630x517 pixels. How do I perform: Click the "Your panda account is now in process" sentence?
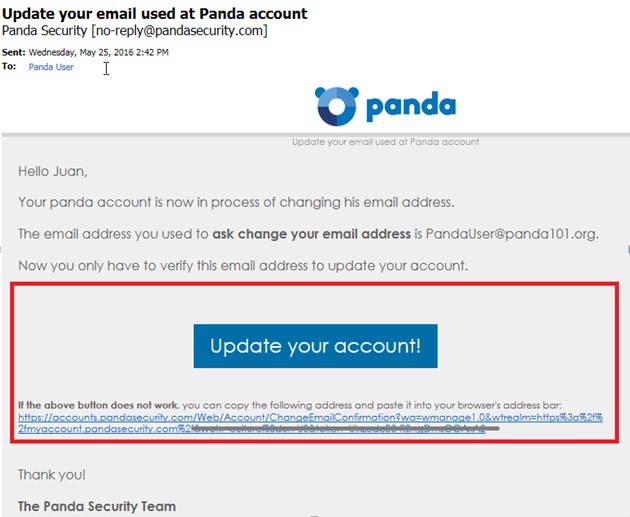(236, 202)
